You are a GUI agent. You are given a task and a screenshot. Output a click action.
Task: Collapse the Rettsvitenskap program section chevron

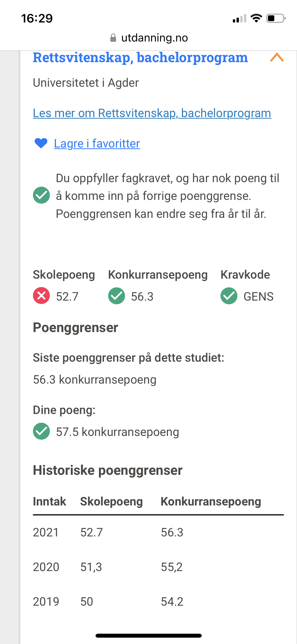coord(277,57)
